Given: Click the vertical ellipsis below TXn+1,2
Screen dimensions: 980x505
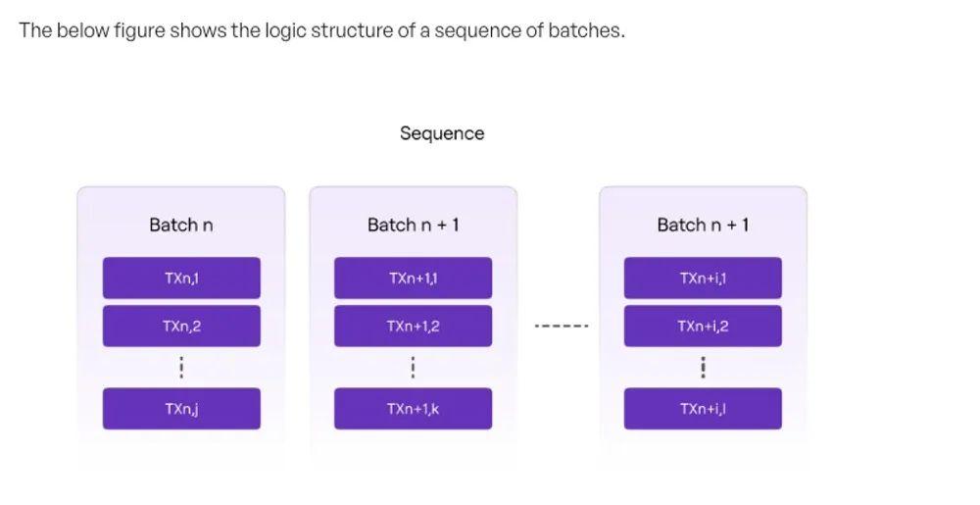Looking at the screenshot, I should [x=413, y=368].
